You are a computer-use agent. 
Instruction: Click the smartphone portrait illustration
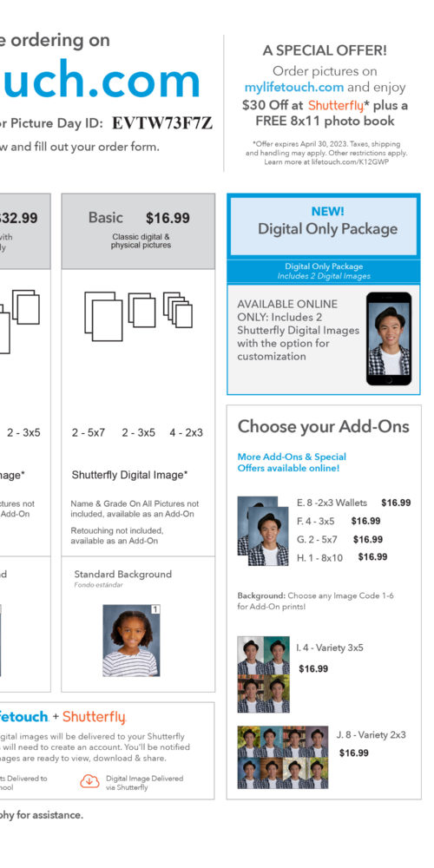[x=389, y=339]
